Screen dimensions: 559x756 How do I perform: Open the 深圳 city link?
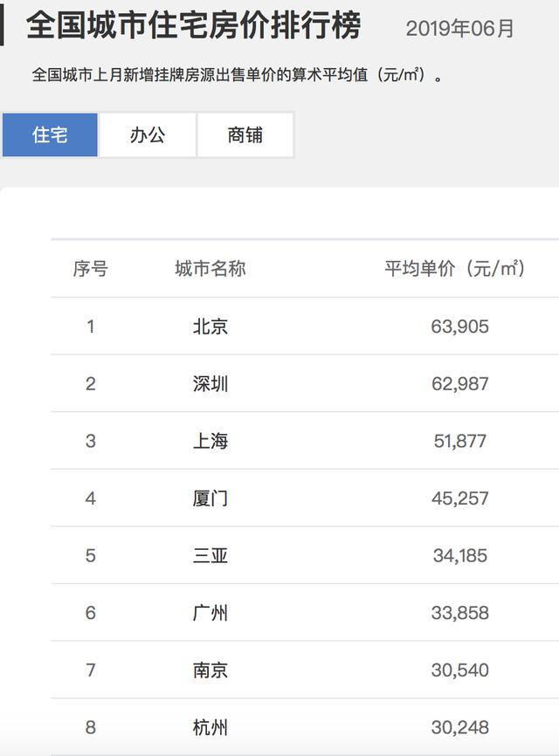[210, 384]
